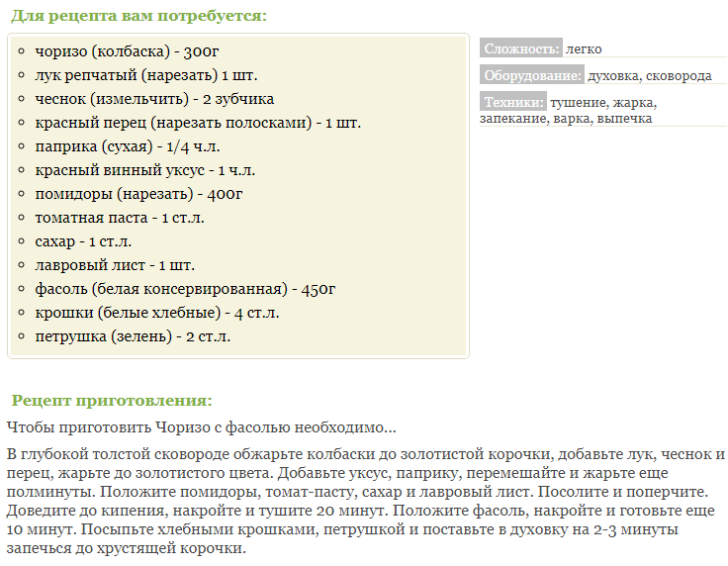The image size is (728, 566).
Task: Select the петрушка (зелень) ingredient
Action: pyautogui.click(x=133, y=336)
